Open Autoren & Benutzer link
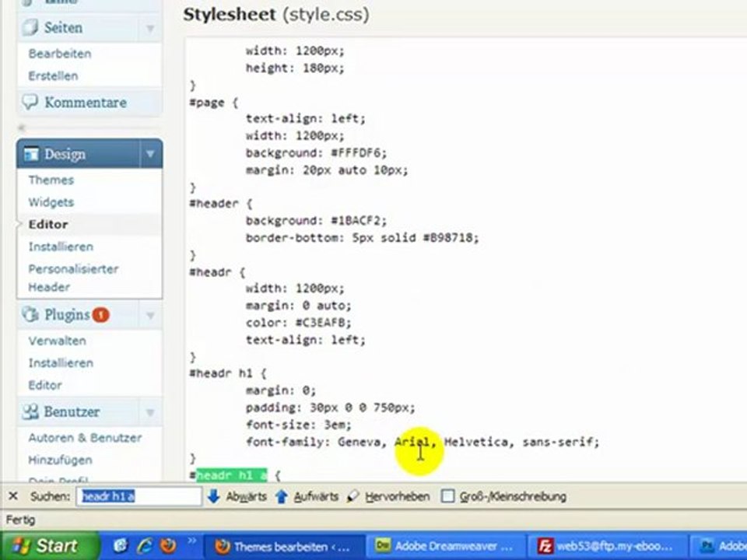This screenshot has height=560, width=747. [x=85, y=438]
